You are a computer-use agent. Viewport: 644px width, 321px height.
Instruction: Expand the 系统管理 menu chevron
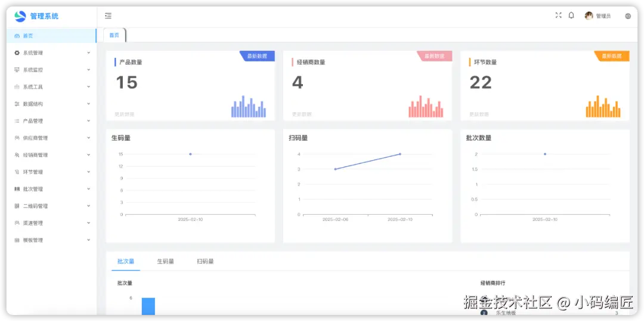pos(89,53)
